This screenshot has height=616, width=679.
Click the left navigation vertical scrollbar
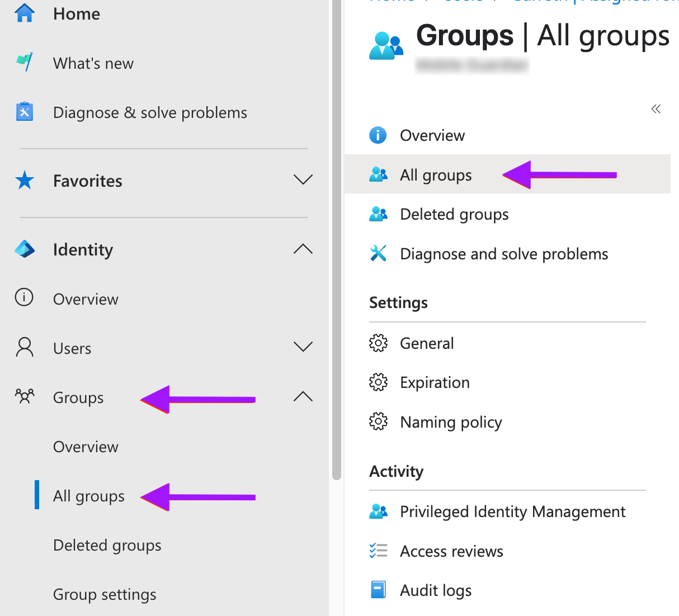336,240
